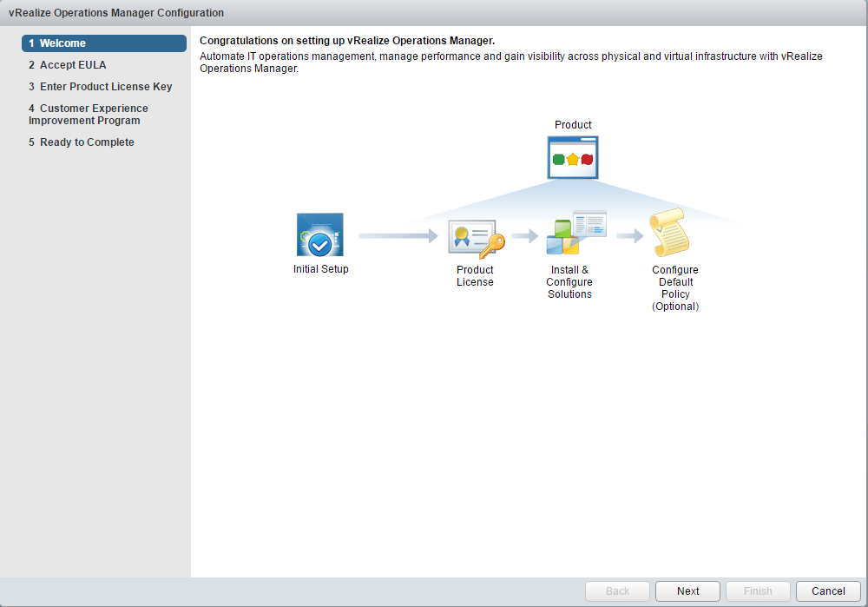This screenshot has width=868, height=607.
Task: Click the Product window icon
Action: [x=573, y=158]
